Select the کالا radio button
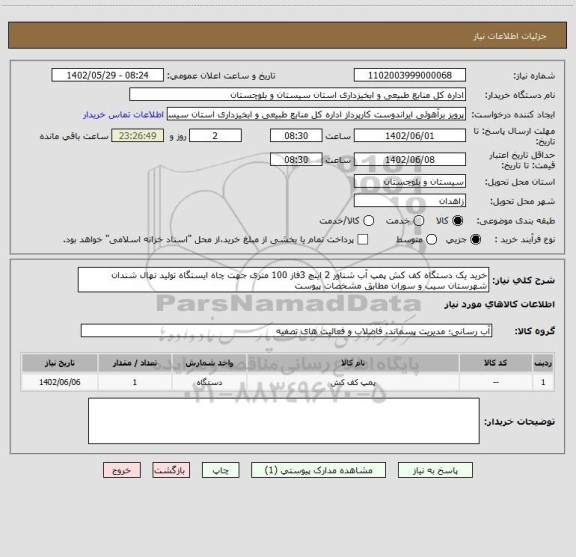Screen dimensions: 576x557 pyautogui.click(x=458, y=221)
